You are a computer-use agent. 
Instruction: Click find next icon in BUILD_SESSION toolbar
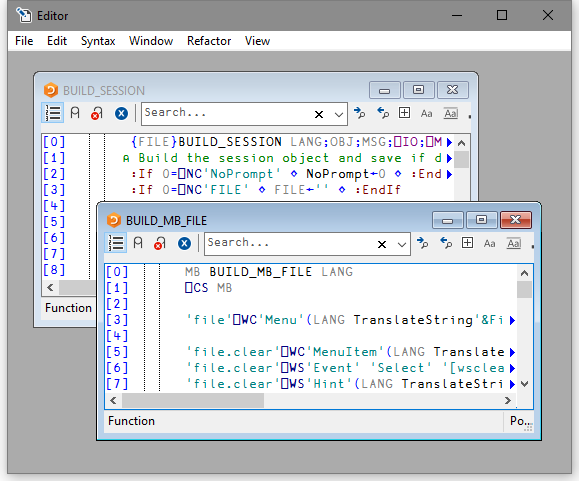click(359, 113)
